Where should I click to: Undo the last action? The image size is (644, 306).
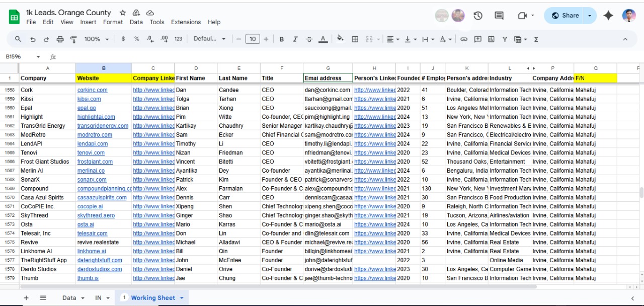tap(33, 39)
